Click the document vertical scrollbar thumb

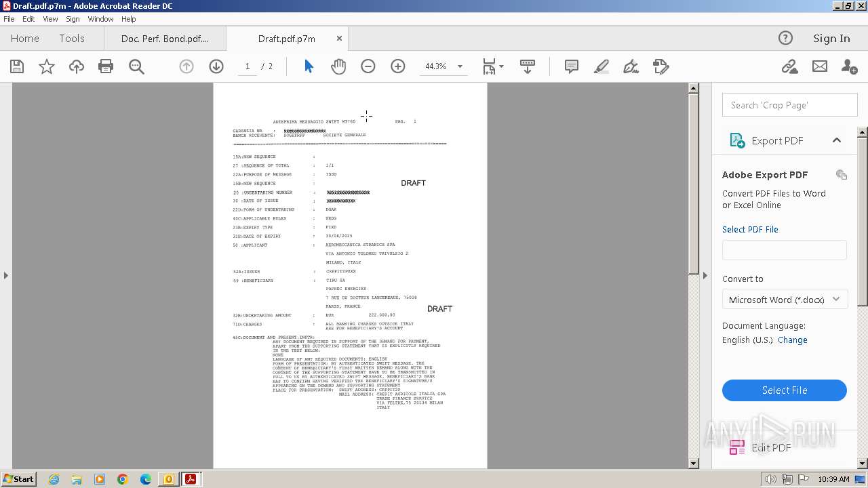693,184
